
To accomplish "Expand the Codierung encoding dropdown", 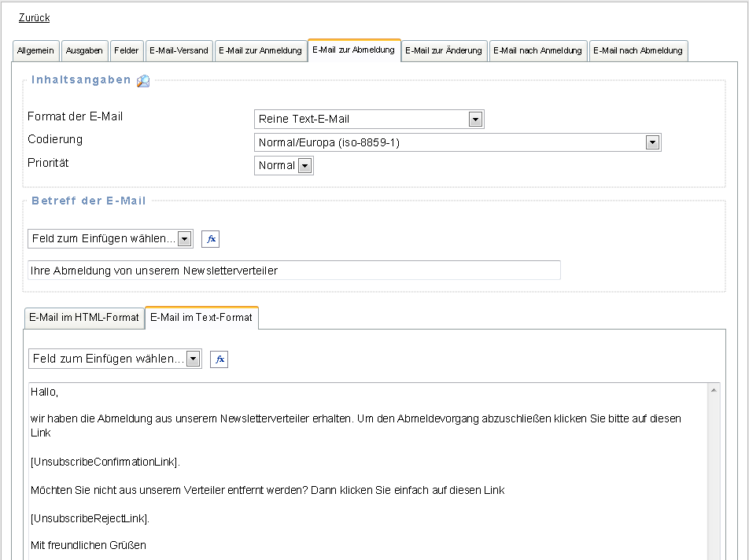I will [457, 142].
